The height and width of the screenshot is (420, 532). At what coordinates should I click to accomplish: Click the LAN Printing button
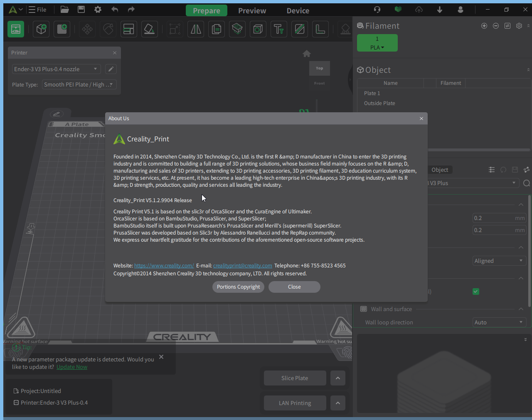295,403
